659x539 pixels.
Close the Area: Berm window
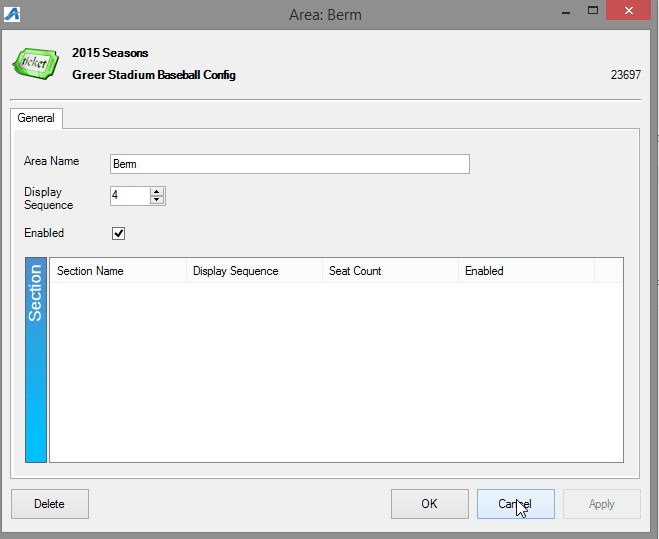(x=628, y=11)
